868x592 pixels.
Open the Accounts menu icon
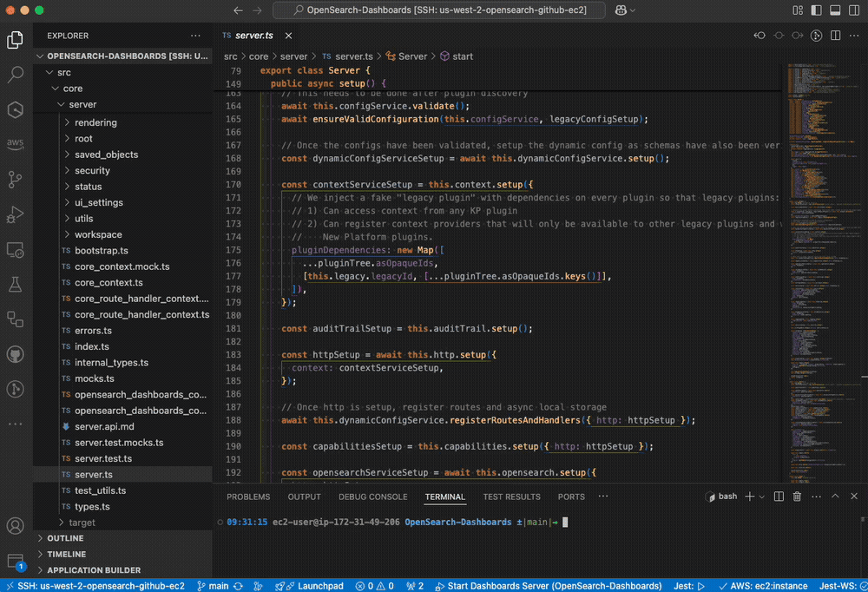pos(15,525)
